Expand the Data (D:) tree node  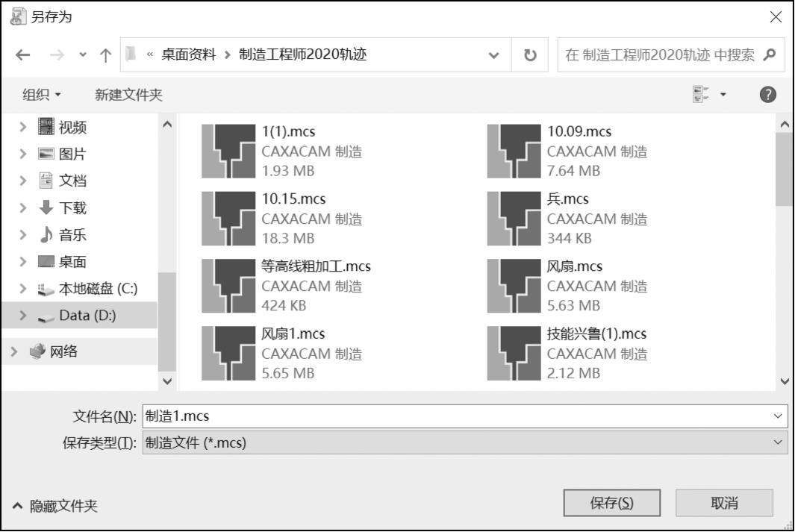(23, 316)
